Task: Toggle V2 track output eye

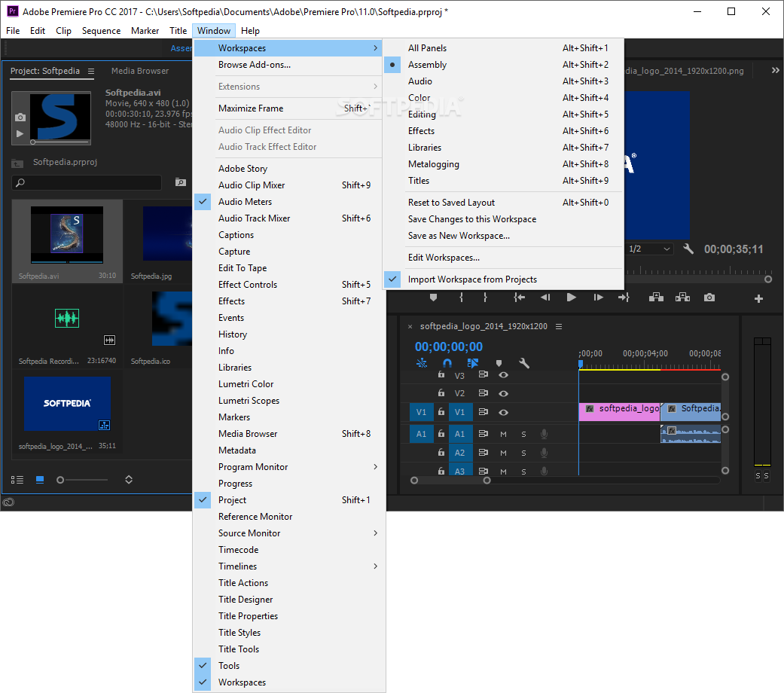Action: (504, 393)
